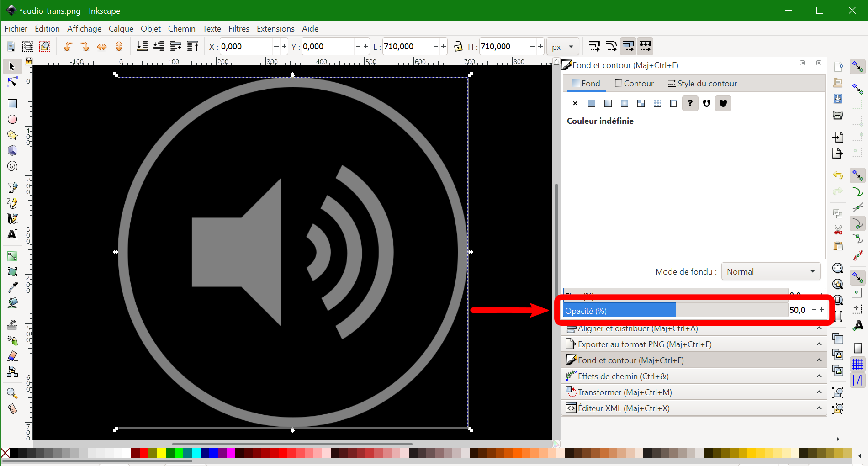This screenshot has width=868, height=466.
Task: Open the Filtres menu
Action: point(238,28)
